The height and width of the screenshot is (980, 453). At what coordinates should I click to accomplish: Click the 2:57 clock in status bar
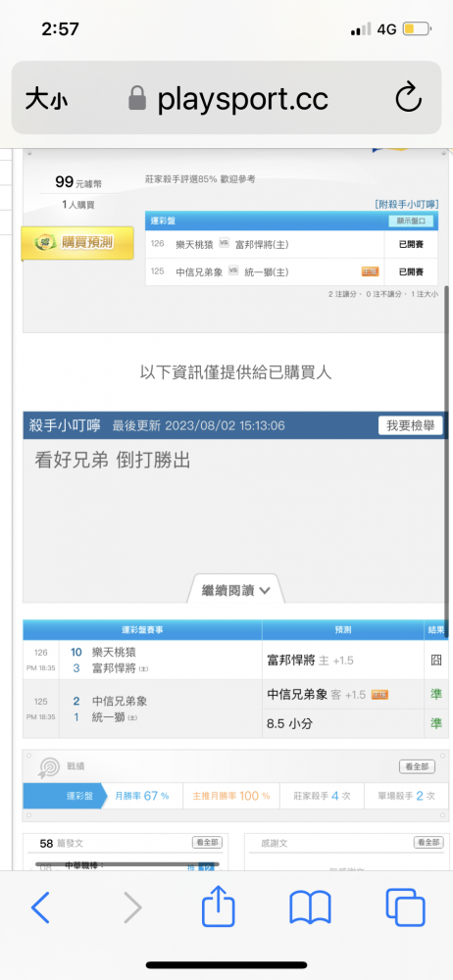coord(61,28)
